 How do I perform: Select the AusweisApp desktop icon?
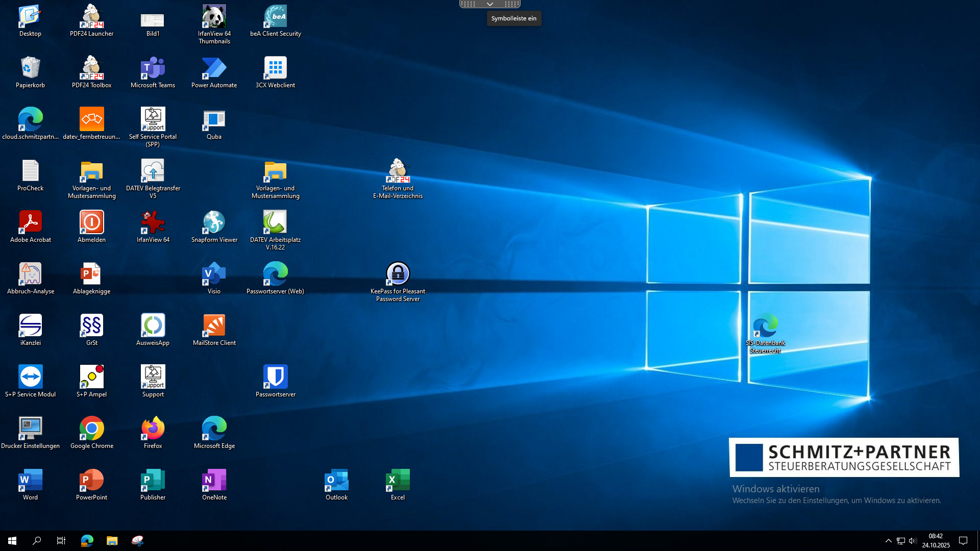153,325
